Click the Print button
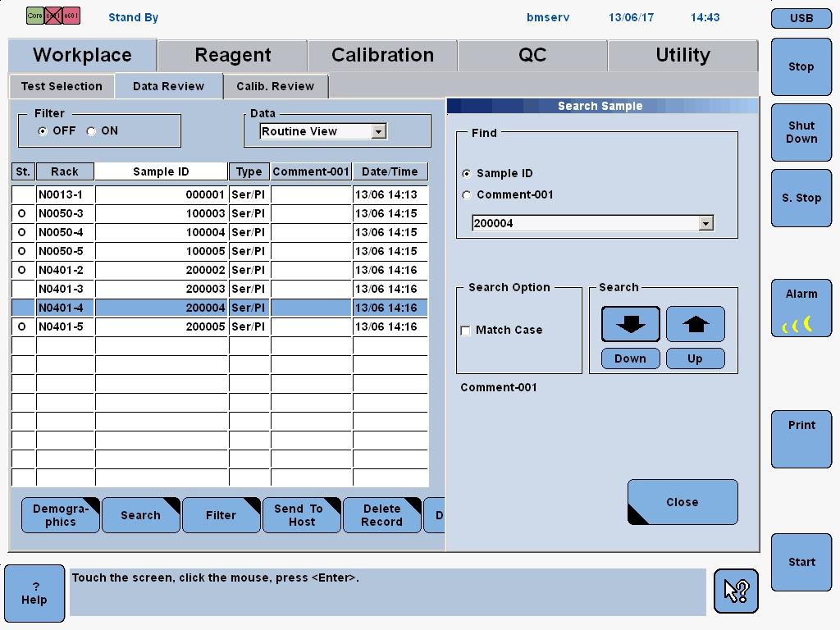The height and width of the screenshot is (630, 840). pos(801,440)
